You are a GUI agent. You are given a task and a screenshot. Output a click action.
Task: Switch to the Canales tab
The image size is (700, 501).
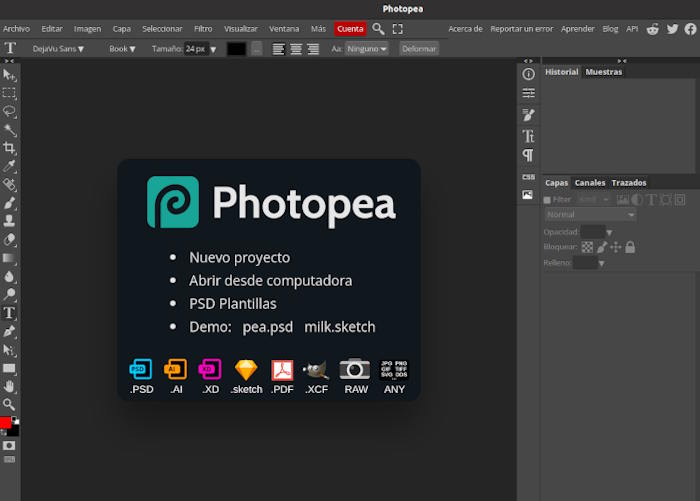590,183
